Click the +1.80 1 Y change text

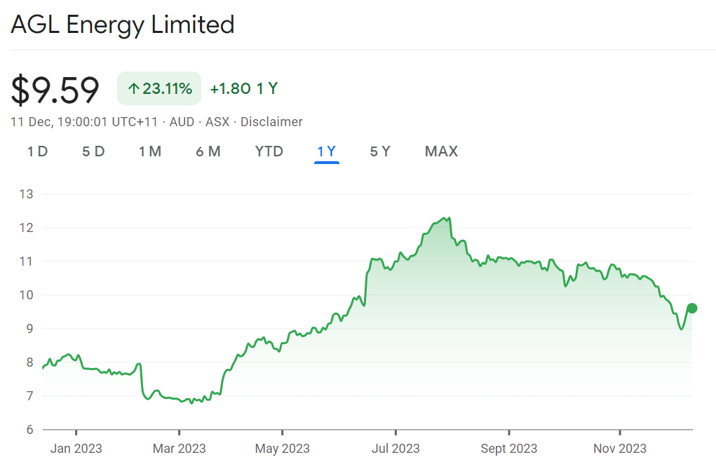[244, 88]
